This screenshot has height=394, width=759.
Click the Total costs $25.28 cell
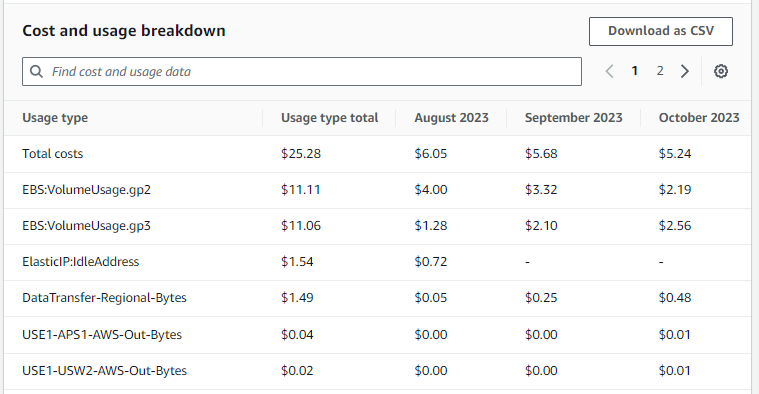pos(301,154)
